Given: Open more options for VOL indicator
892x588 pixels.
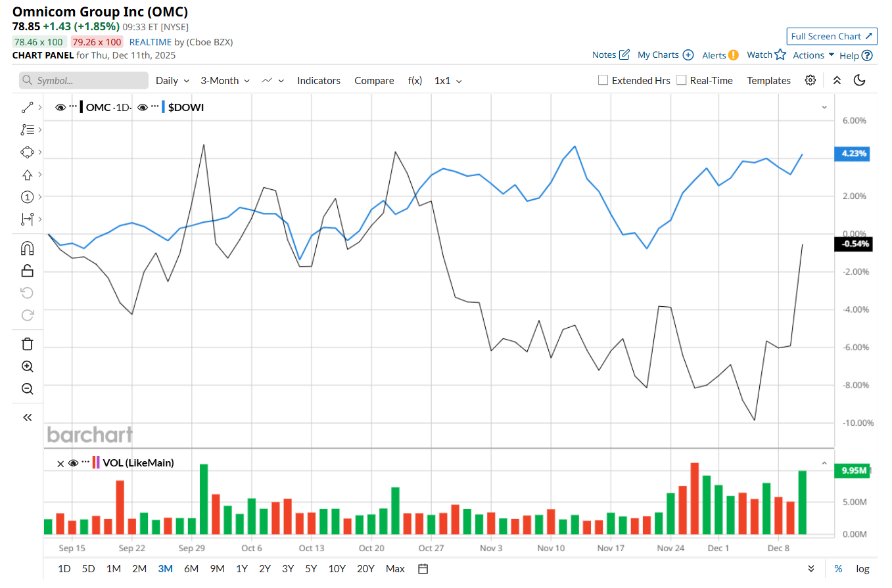Looking at the screenshot, I should (85, 463).
